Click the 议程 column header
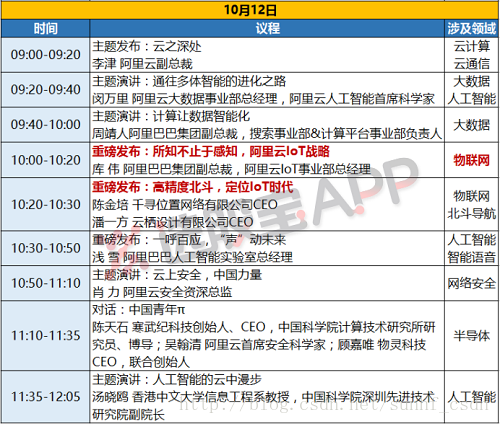This screenshot has height=424, width=500. point(267,29)
